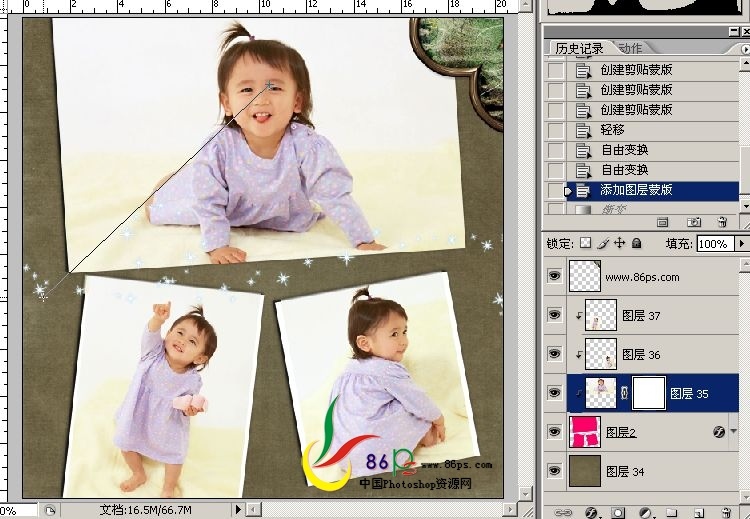Click the mask link icon on 图层 35
The image size is (750, 519).
pyautogui.click(x=624, y=393)
